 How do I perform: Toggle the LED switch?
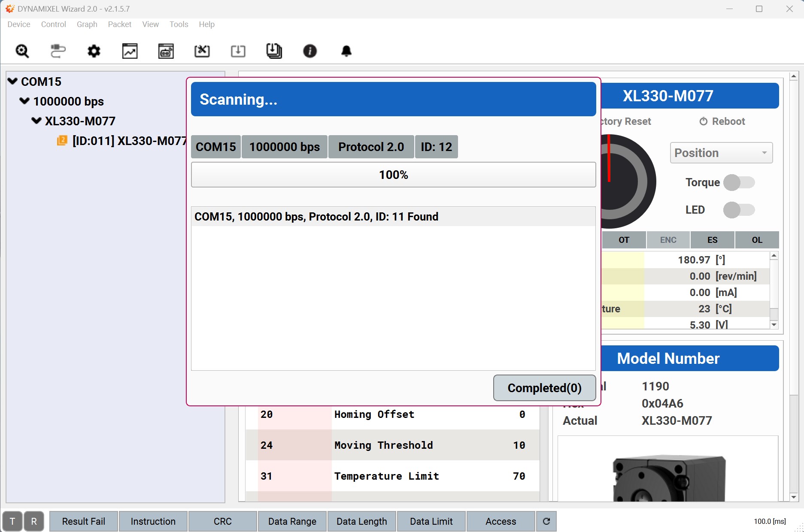tap(739, 210)
